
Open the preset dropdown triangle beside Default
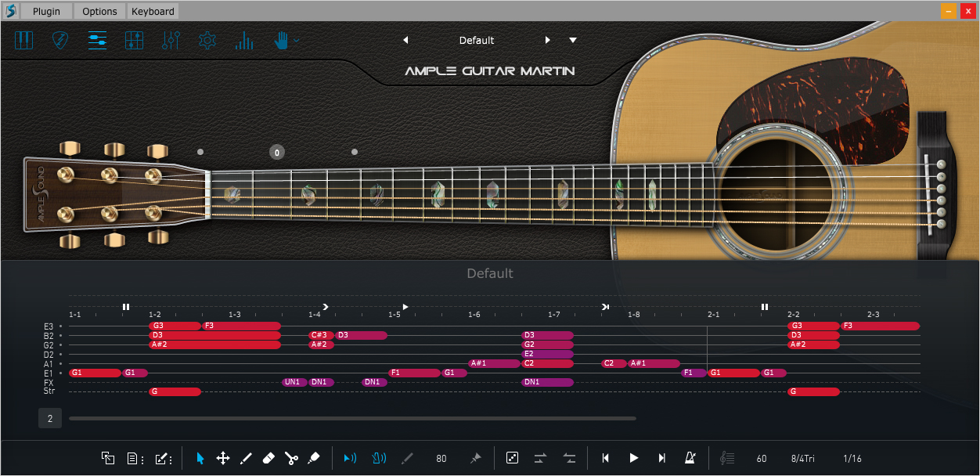coord(573,40)
